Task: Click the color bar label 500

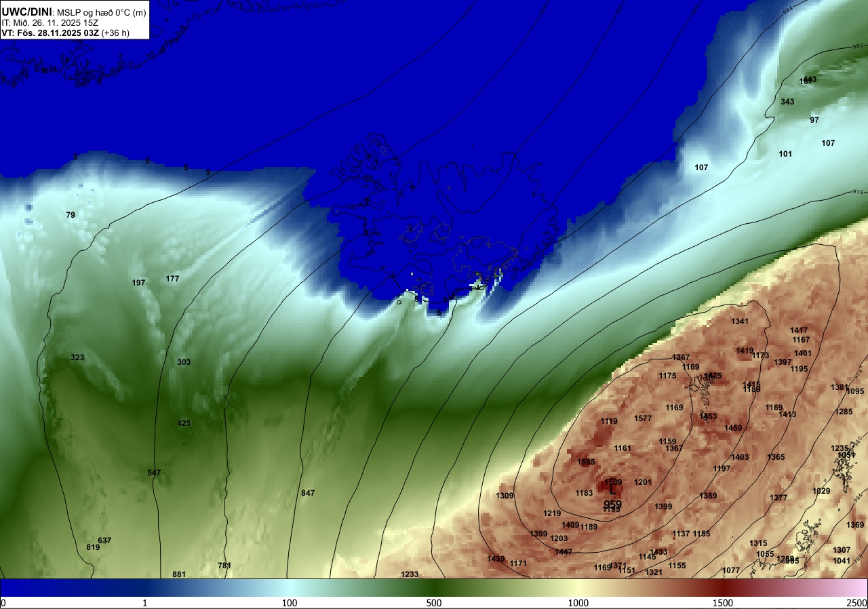Action: coord(434,603)
